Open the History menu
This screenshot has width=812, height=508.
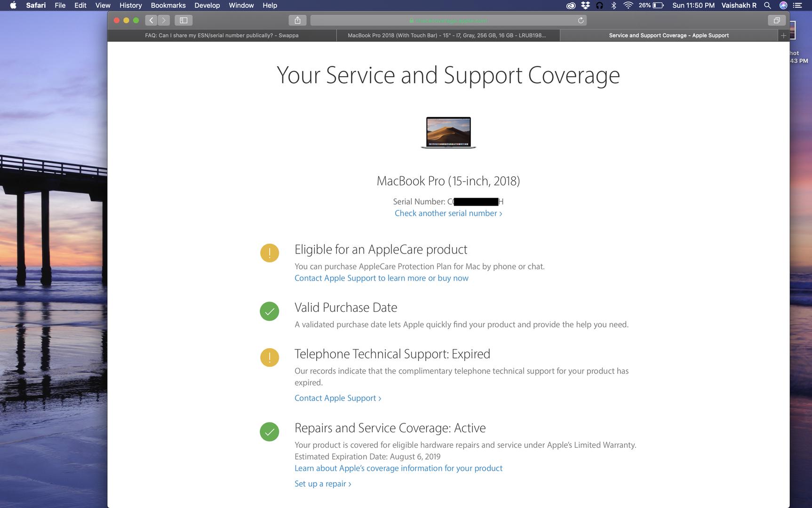pyautogui.click(x=130, y=5)
